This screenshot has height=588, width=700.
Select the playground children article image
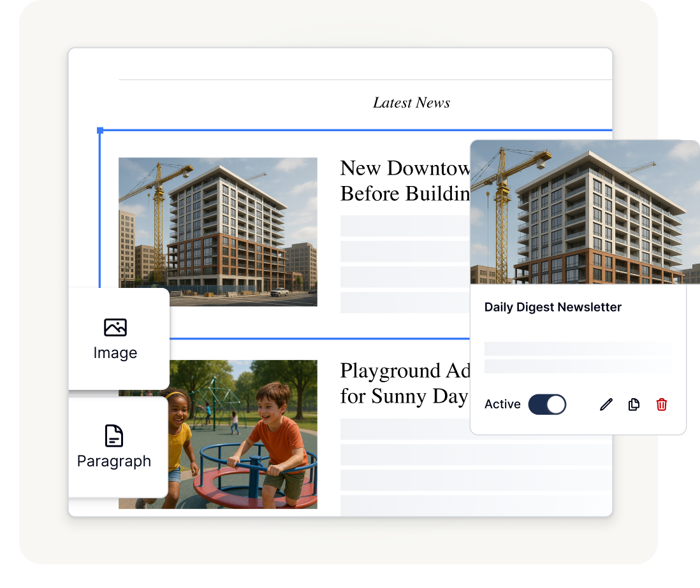pos(242,434)
